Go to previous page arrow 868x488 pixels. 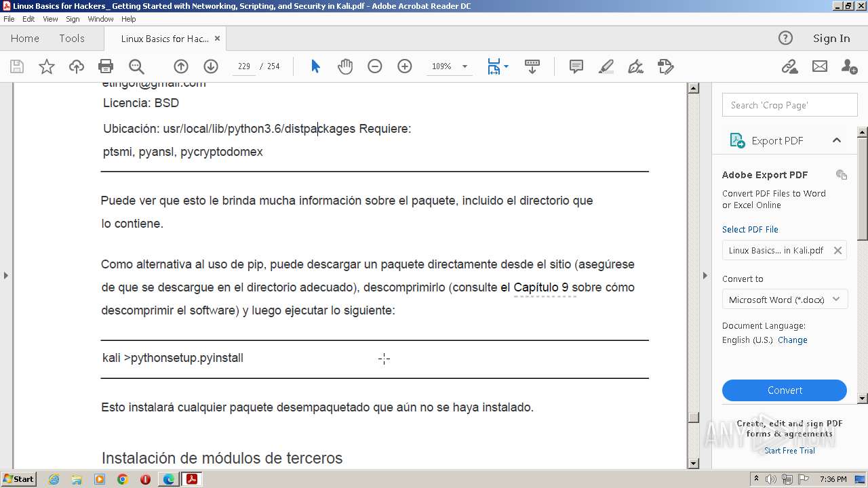(181, 66)
